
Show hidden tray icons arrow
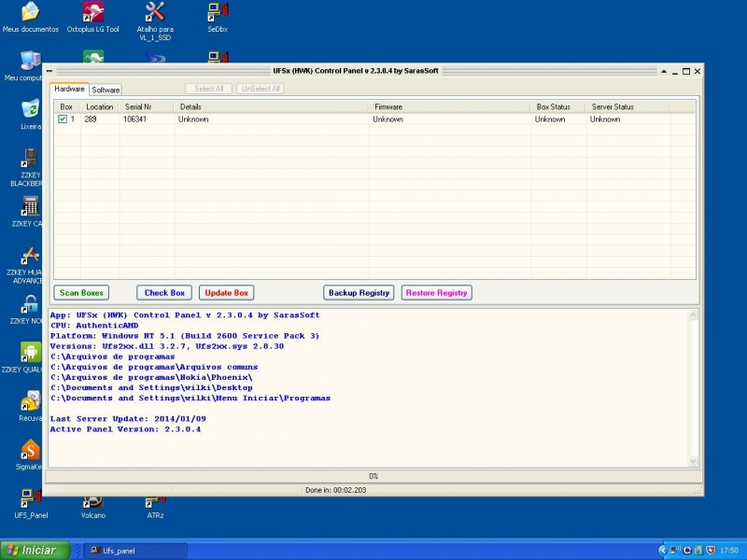[662, 551]
